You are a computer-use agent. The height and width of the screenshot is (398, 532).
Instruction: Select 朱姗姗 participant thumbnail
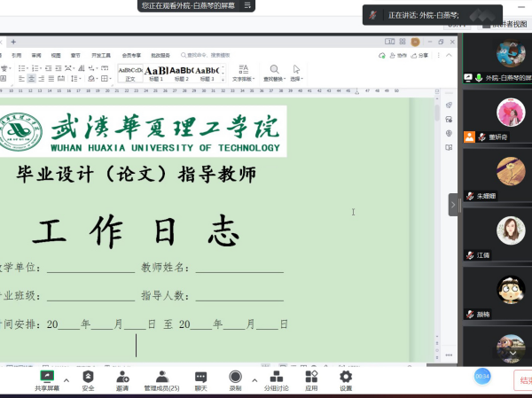(x=497, y=176)
